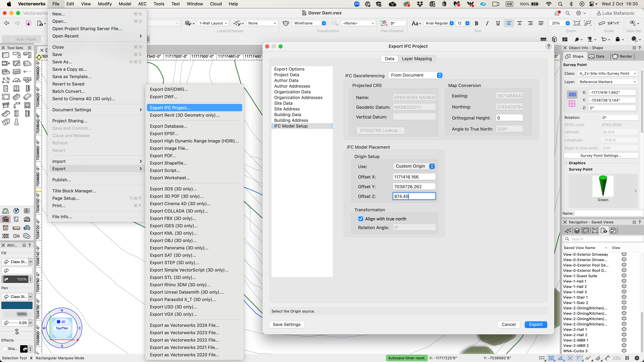Toggle the Shadow effects checkbox

(5, 349)
